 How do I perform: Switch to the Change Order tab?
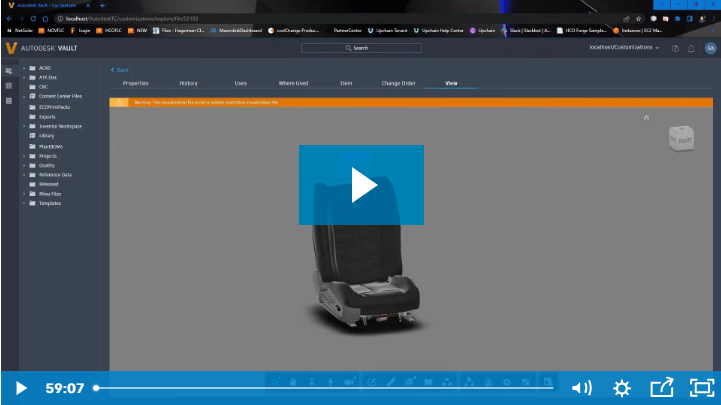click(x=398, y=83)
